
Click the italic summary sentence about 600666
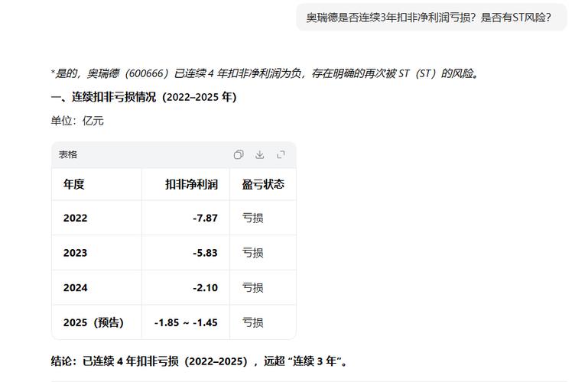click(x=265, y=73)
